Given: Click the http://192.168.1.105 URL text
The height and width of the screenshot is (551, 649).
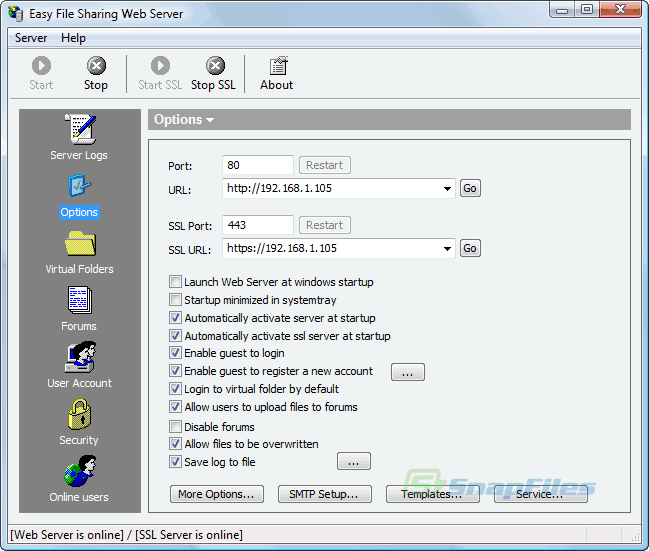Looking at the screenshot, I should [279, 188].
